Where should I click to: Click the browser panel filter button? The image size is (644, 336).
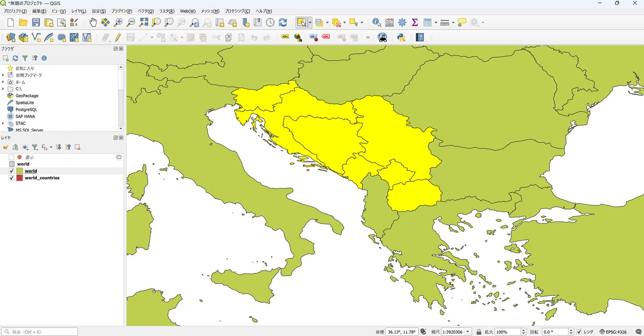coord(25,58)
